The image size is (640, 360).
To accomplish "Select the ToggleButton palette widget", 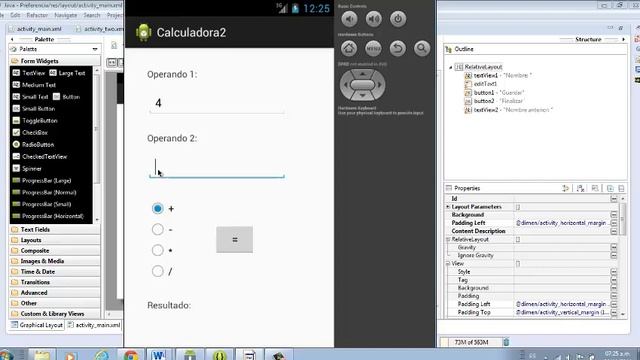I will coord(35,120).
